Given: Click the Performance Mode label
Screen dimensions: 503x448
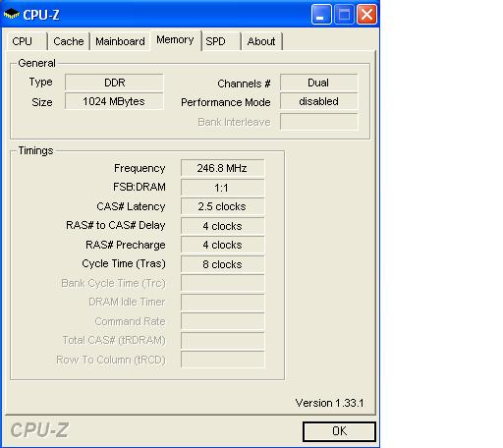Looking at the screenshot, I should pyautogui.click(x=226, y=102).
